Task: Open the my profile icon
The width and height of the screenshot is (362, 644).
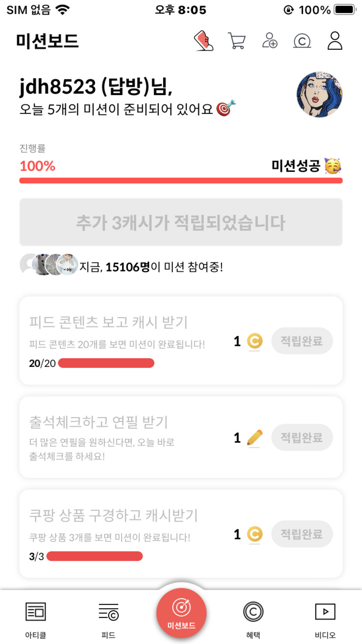Action: 335,41
